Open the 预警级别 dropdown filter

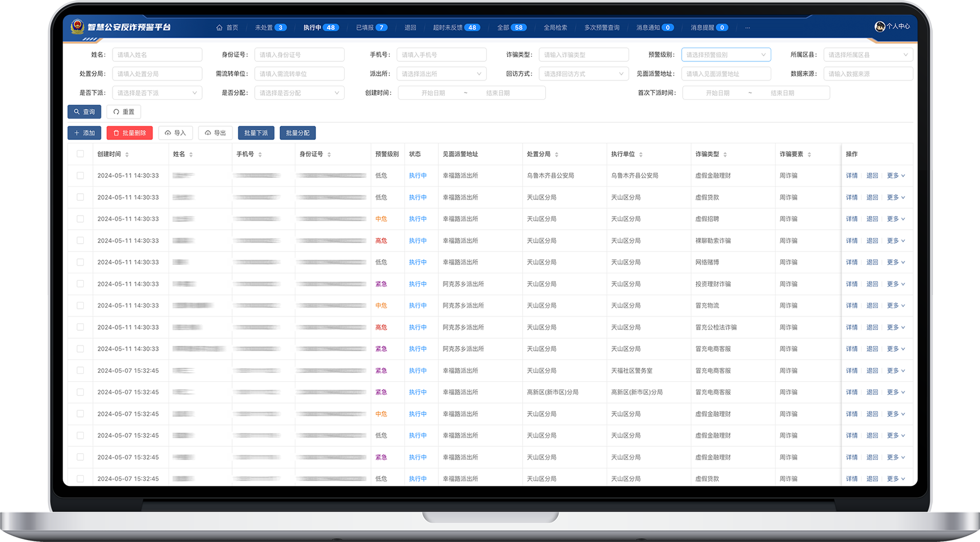[x=725, y=55]
